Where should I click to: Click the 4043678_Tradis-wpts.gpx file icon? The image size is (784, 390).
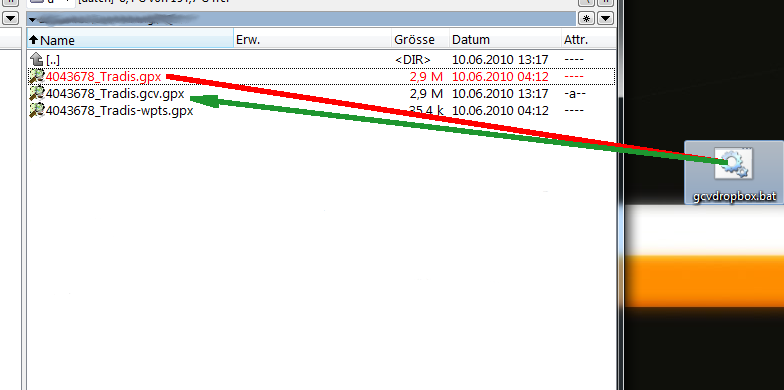37,110
